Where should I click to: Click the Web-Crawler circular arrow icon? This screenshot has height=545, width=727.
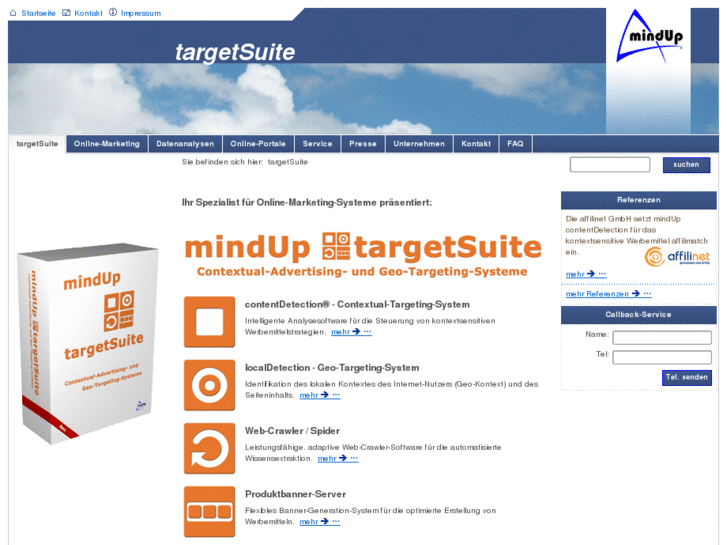coord(210,449)
